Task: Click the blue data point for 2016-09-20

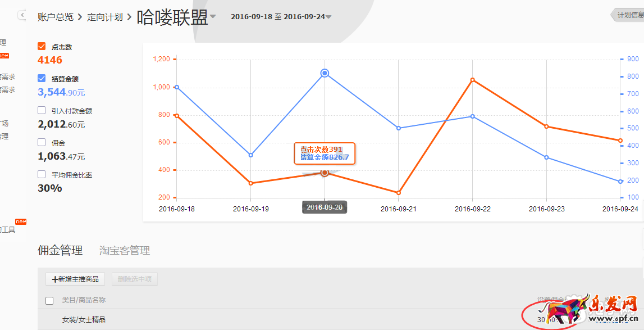Action: (x=325, y=73)
